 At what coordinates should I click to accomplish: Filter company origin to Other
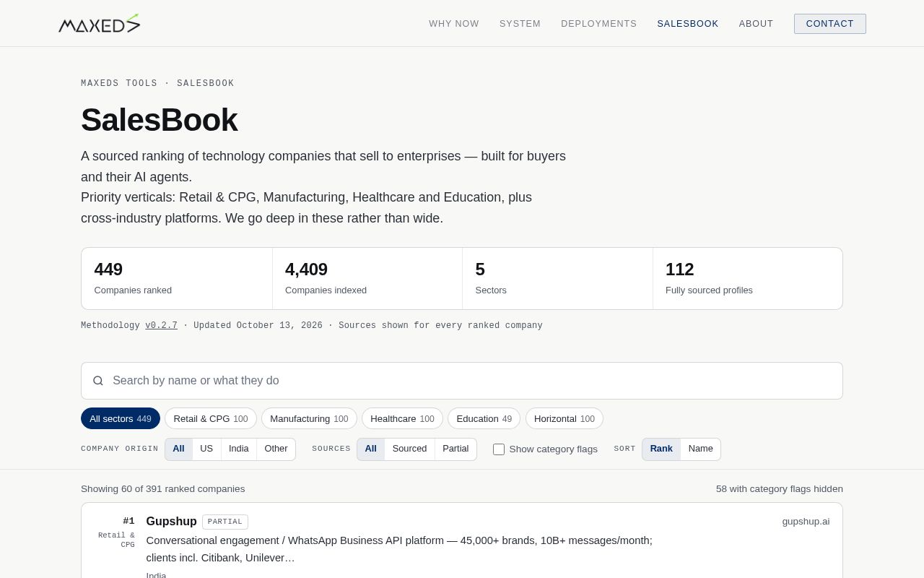pos(276,449)
